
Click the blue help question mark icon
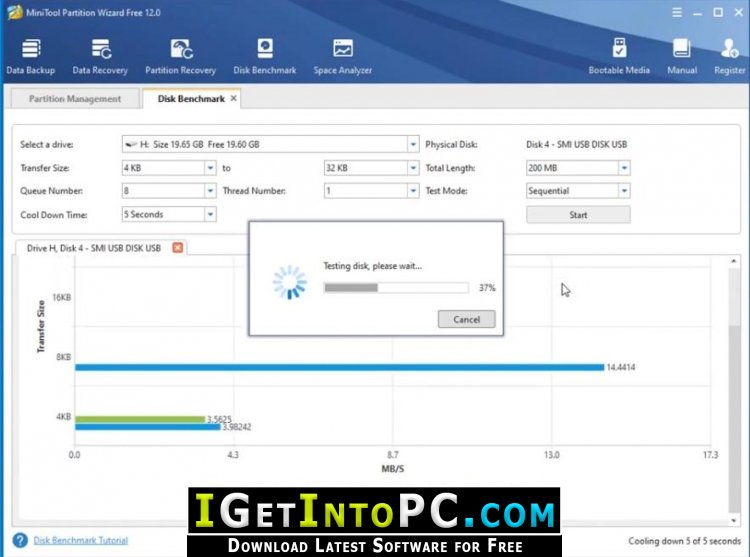(x=20, y=540)
